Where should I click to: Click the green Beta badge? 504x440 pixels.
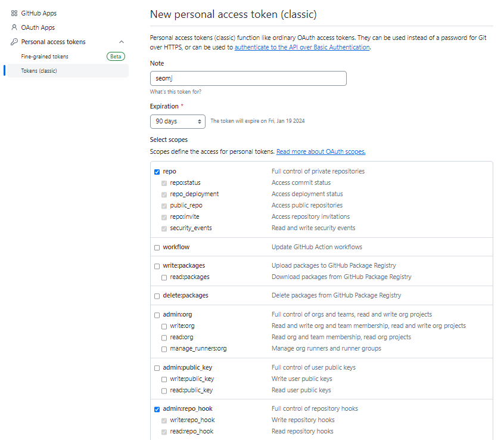(x=116, y=56)
